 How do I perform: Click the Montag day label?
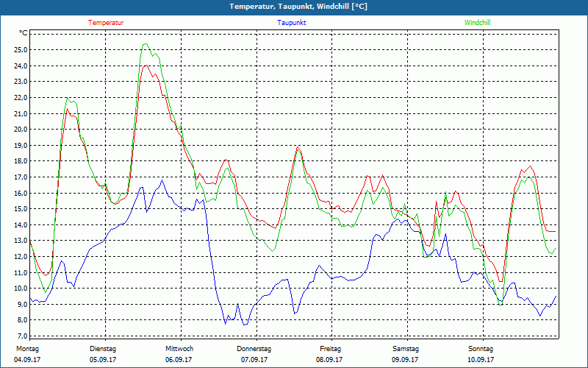coord(27,349)
